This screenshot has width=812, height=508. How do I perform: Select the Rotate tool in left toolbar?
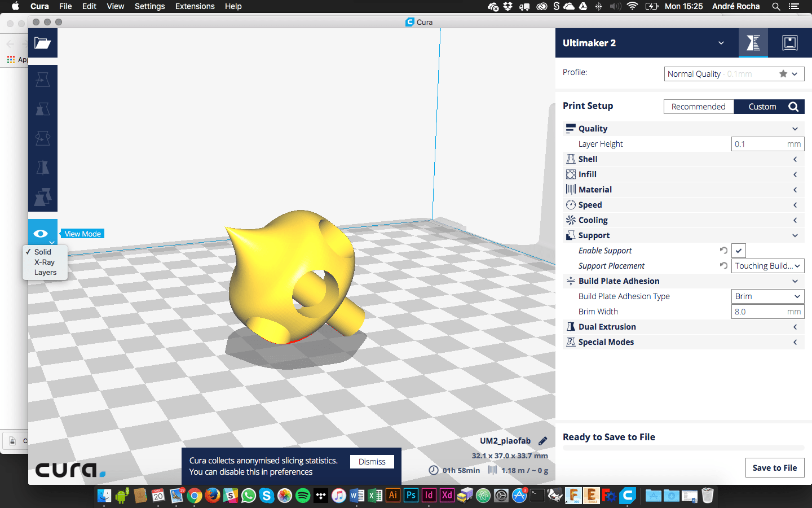click(x=43, y=138)
